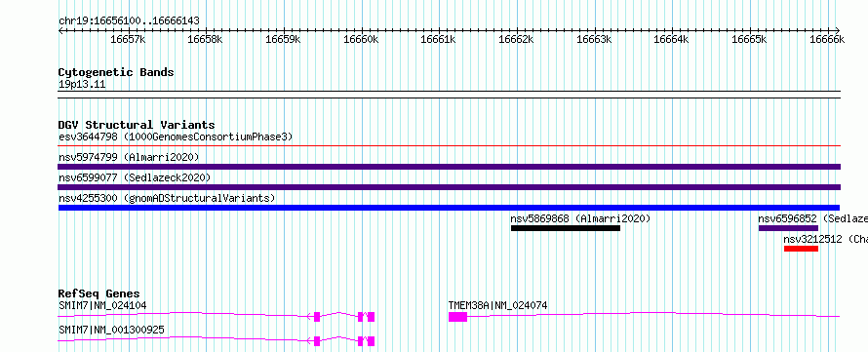This screenshot has width=868, height=352.
Task: Click the SMIM7 NM_024104 last exon block
Action: [x=371, y=317]
